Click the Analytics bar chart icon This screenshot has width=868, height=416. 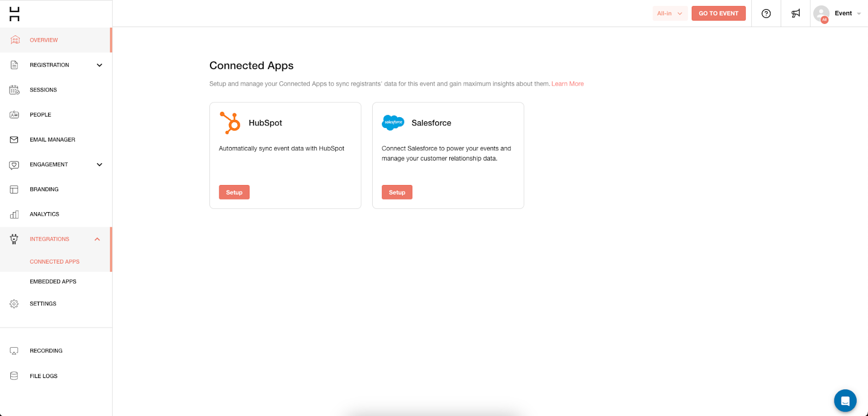(x=15, y=214)
